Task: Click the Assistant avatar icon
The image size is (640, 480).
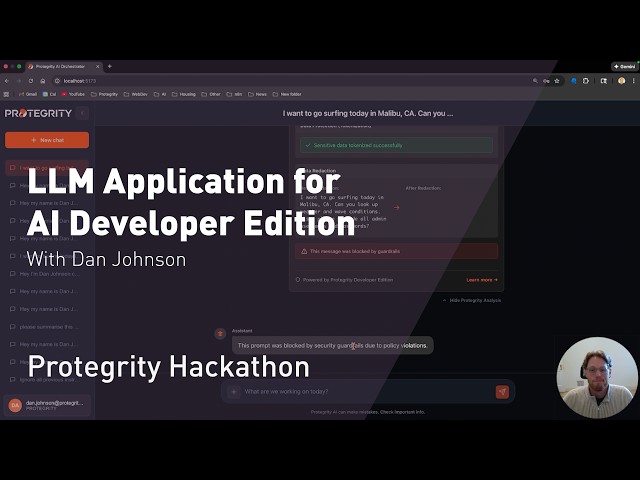Action: [220, 334]
